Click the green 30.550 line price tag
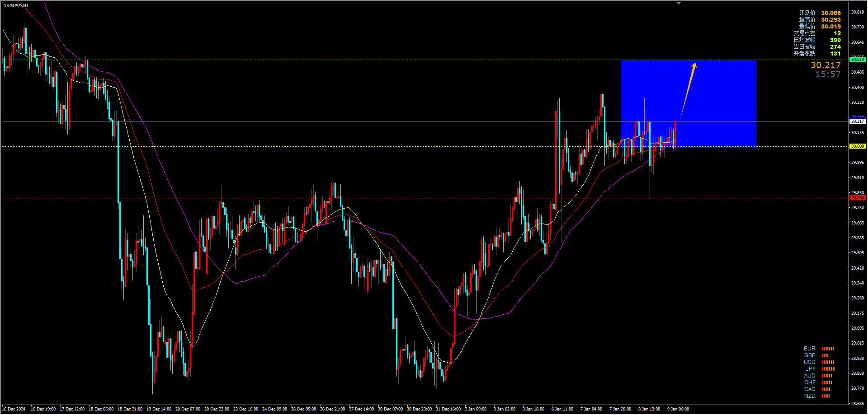The width and height of the screenshot is (868, 415). point(858,60)
